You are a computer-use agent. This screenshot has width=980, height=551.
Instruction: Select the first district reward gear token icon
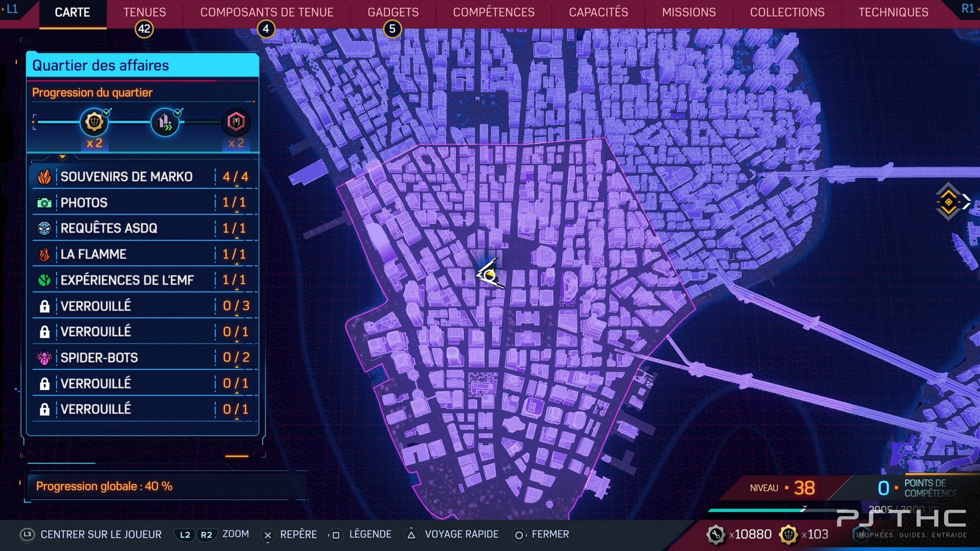pos(94,122)
